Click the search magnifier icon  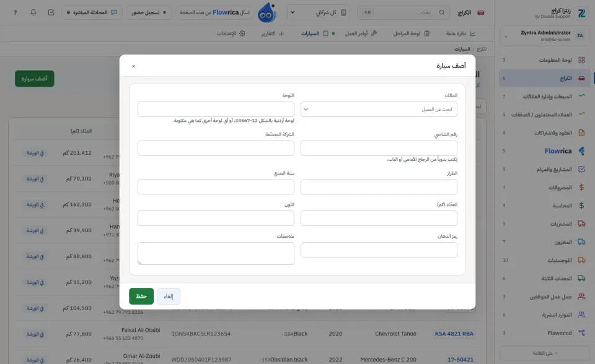click(442, 12)
